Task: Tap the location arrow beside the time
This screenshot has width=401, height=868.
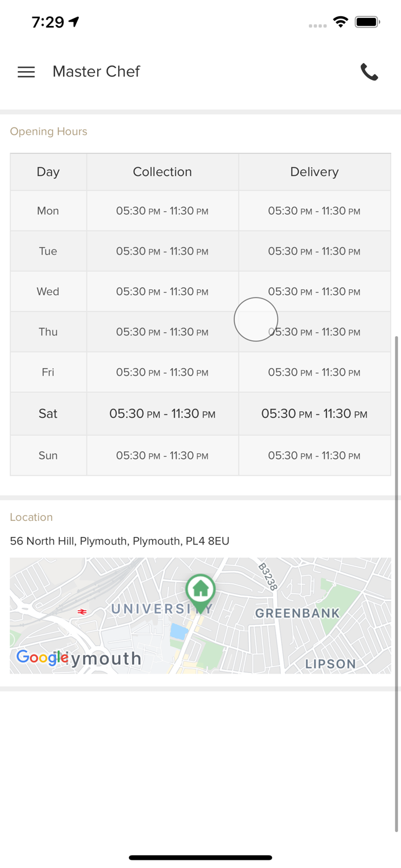Action: (74, 21)
